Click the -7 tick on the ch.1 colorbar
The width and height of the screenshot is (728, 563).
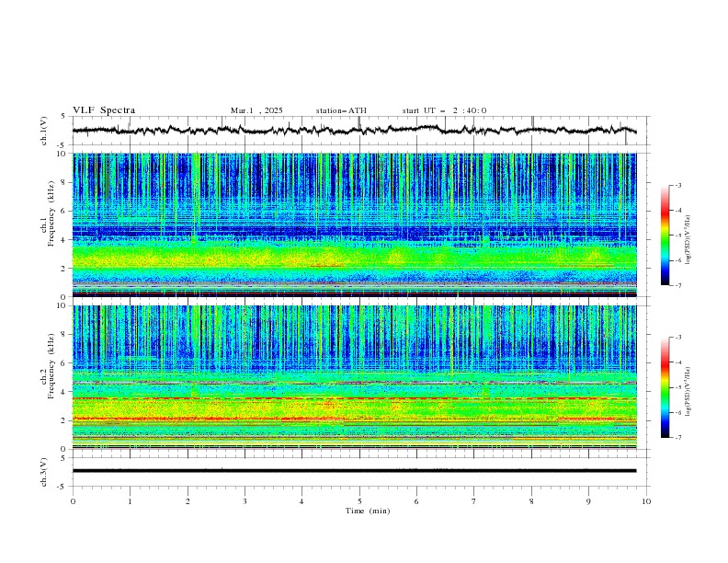677,285
